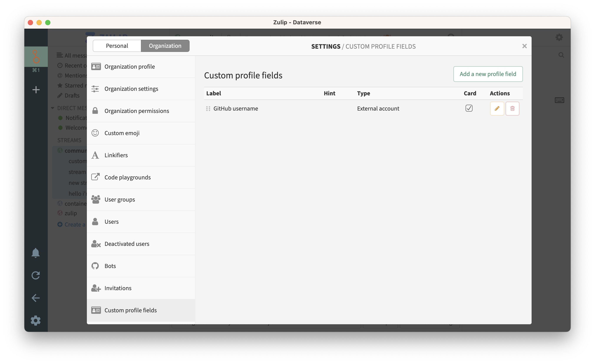Close the settings overlay with the X
Viewport: 595px width, 364px height.
pyautogui.click(x=524, y=46)
